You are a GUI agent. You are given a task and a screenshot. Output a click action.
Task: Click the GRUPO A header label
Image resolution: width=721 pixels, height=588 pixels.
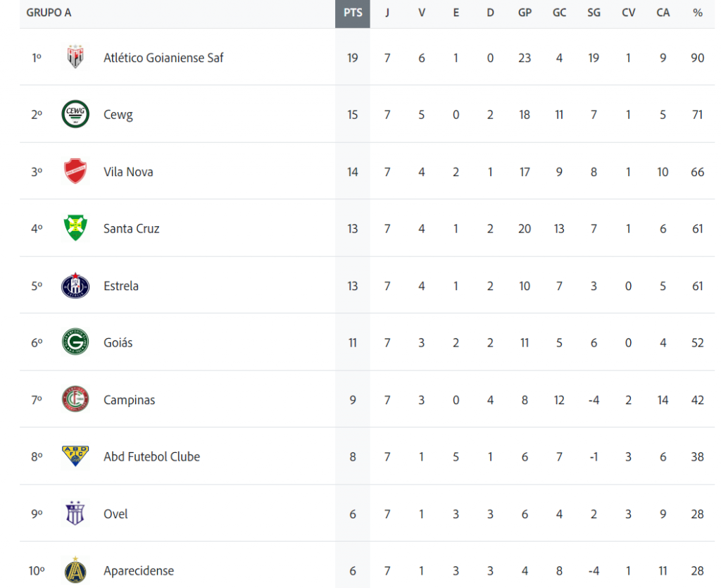point(49,13)
